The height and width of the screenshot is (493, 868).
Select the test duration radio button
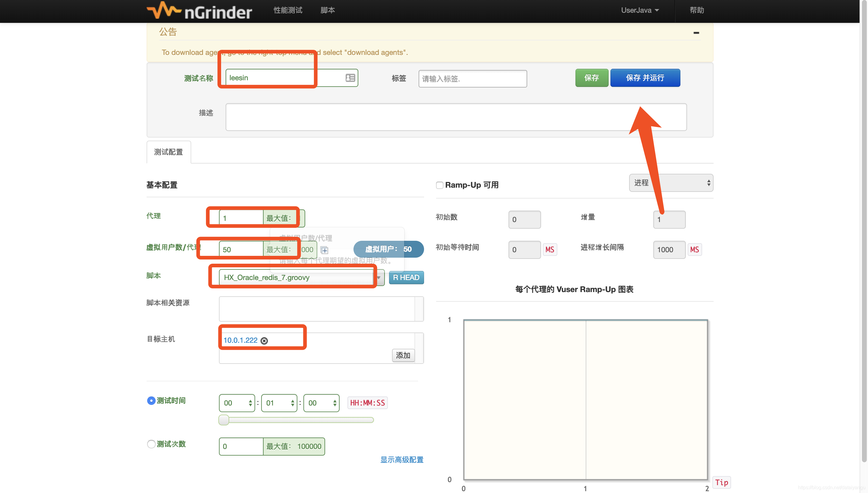[x=151, y=401]
